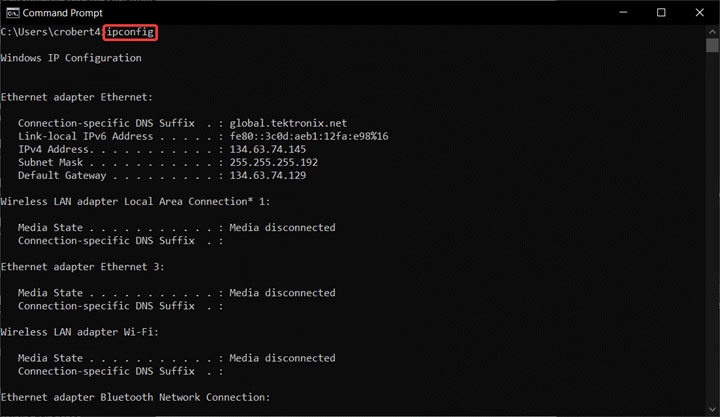Click the Ethernet adapter Ethernet 3 heading
The image size is (720, 417).
(83, 267)
